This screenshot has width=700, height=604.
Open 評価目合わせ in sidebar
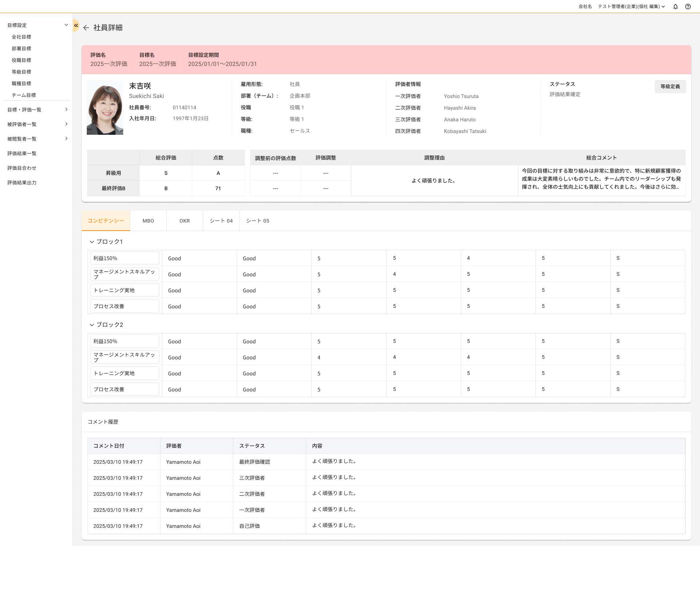click(x=22, y=168)
